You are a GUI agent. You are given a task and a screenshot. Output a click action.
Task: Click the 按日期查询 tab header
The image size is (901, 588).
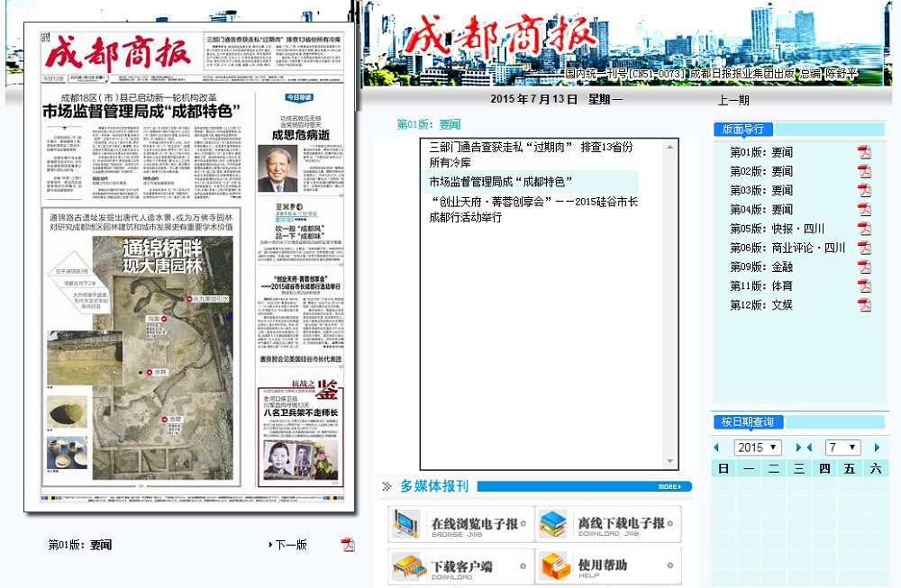[748, 422]
